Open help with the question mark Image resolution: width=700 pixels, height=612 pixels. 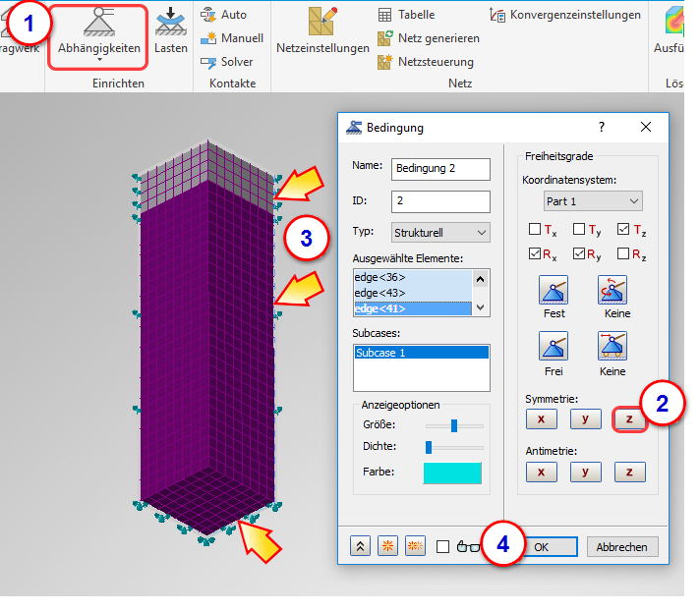pyautogui.click(x=602, y=127)
